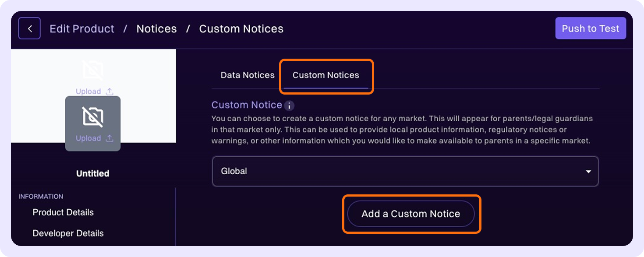Click the dropdown chevron on the Global selector
The height and width of the screenshot is (257, 644).
click(588, 171)
